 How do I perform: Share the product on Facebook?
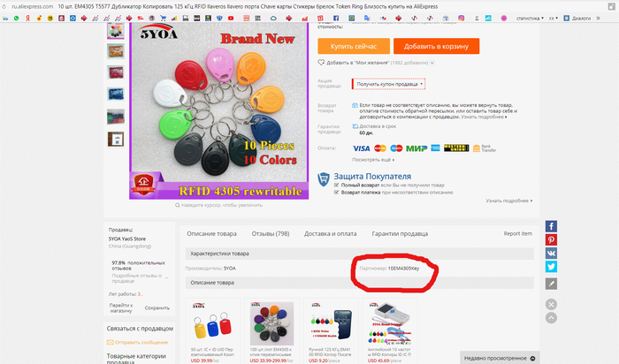(x=551, y=227)
